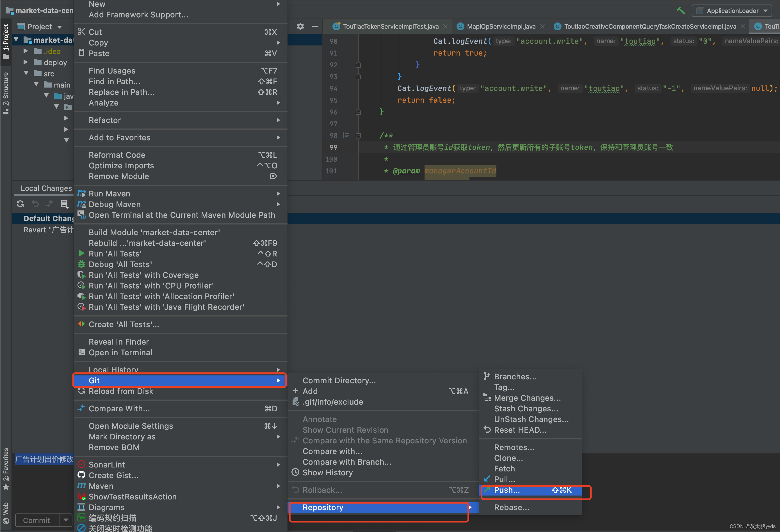Choose Rebase… in Repository submenu

tap(530, 508)
